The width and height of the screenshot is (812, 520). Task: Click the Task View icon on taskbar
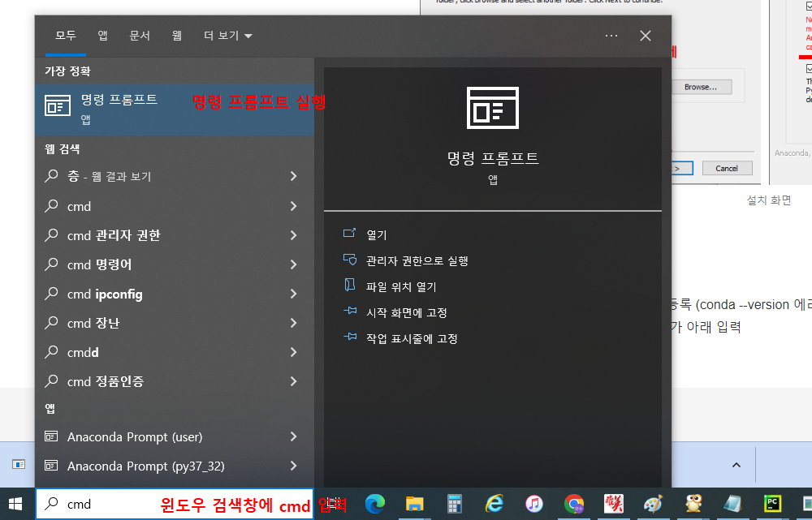tap(334, 504)
